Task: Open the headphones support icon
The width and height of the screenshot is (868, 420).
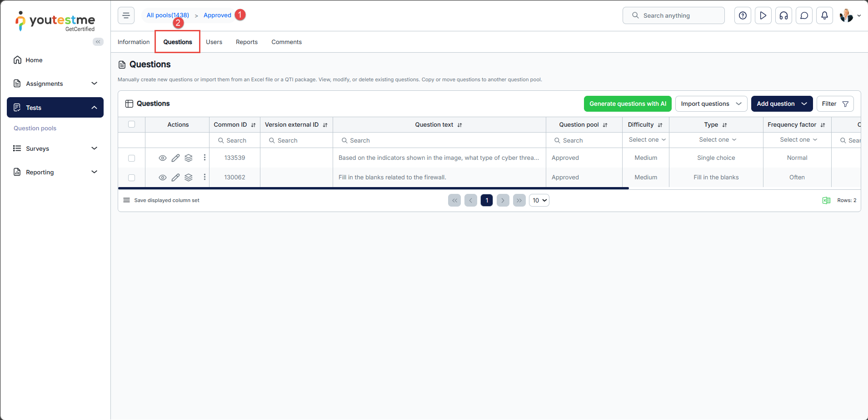Action: coord(783,15)
